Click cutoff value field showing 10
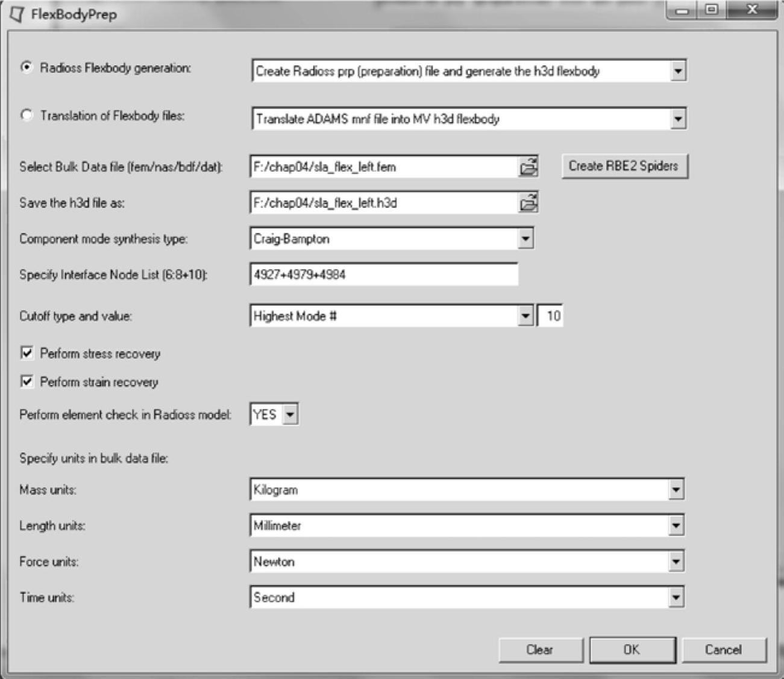 pyautogui.click(x=550, y=316)
